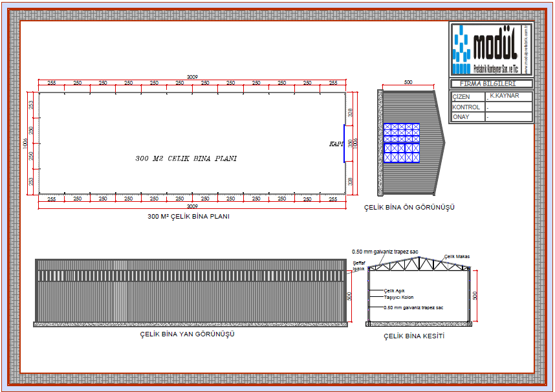Select the transparent light strip on side view

click(x=191, y=276)
